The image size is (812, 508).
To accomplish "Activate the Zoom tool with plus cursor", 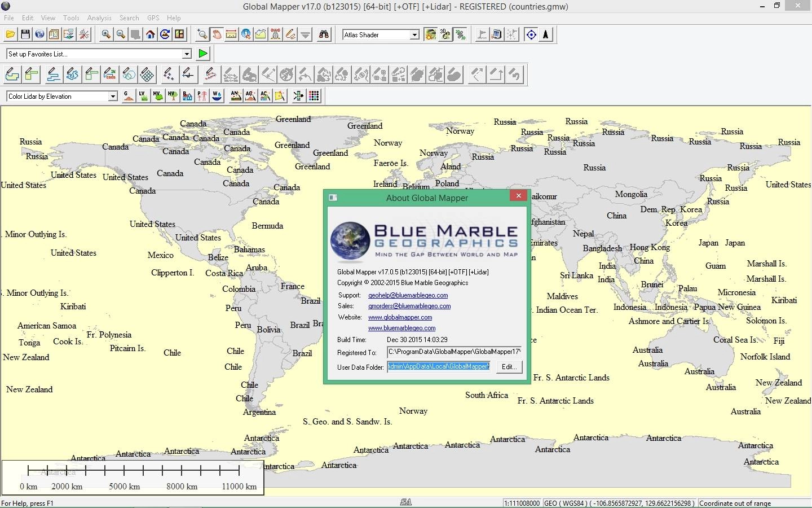I will click(x=202, y=34).
